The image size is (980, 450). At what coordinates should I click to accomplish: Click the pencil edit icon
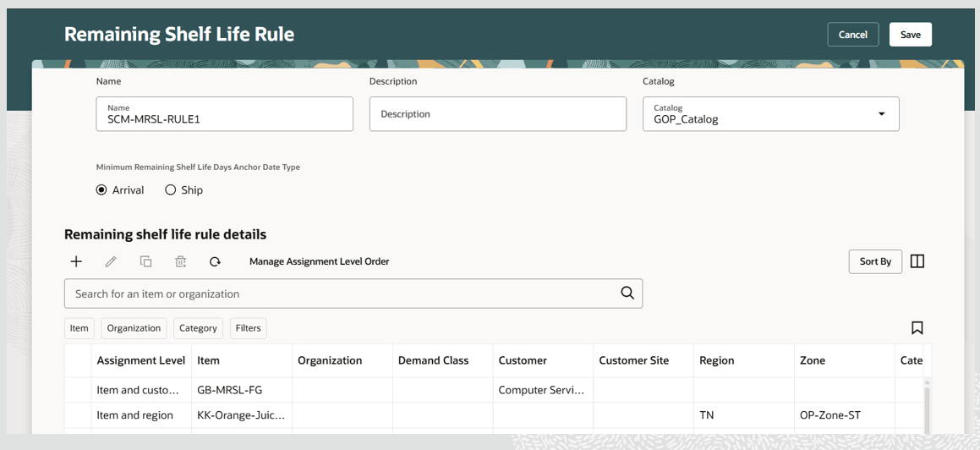click(111, 262)
